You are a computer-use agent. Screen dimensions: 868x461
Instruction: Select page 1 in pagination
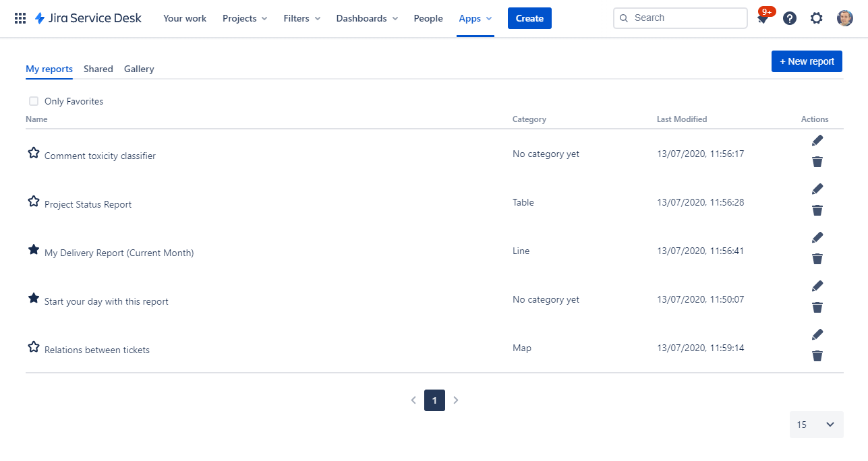click(434, 400)
